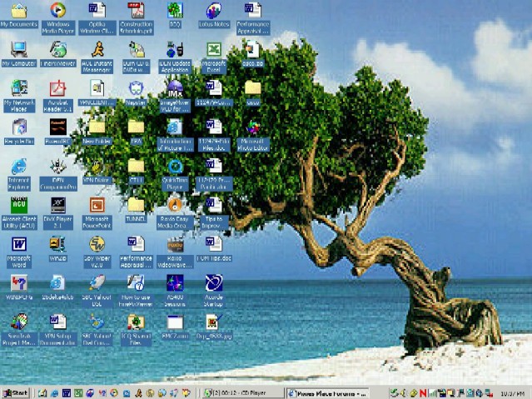Image resolution: width=532 pixels, height=399 pixels.
Task: Switch to CD Player taskbar button
Action: pos(241,392)
